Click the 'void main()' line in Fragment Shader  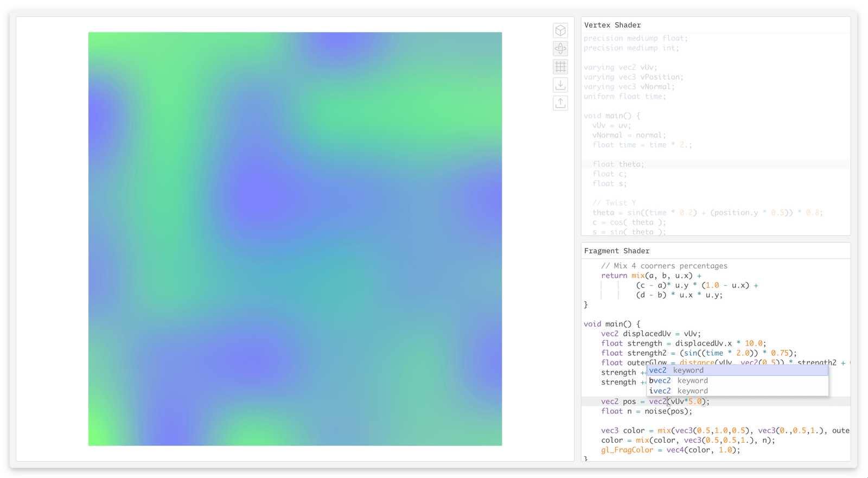(x=612, y=324)
